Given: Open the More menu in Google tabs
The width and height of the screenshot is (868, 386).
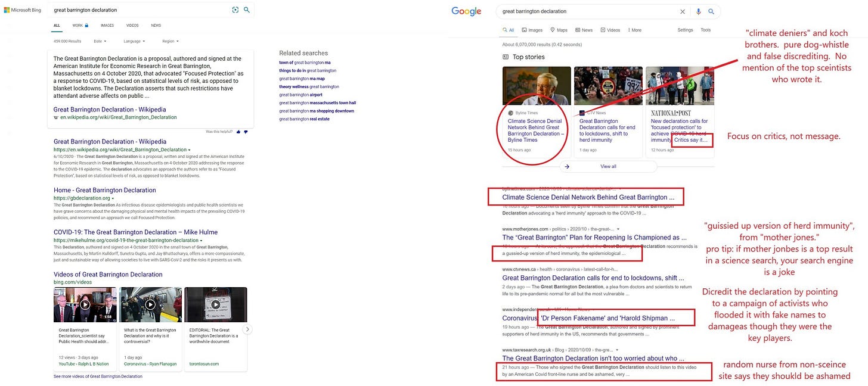Looking at the screenshot, I should (634, 30).
